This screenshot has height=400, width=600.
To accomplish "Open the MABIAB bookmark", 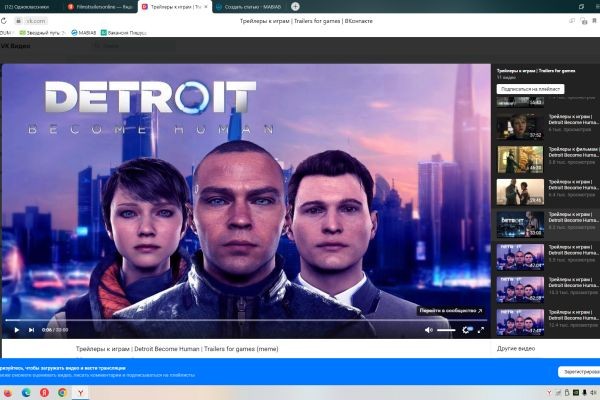I will 84,33.
